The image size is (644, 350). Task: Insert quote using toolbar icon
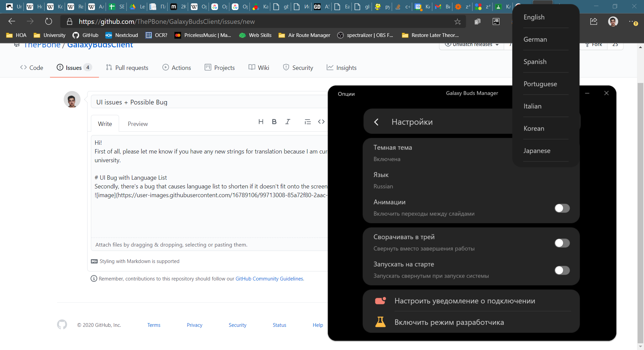pyautogui.click(x=308, y=122)
